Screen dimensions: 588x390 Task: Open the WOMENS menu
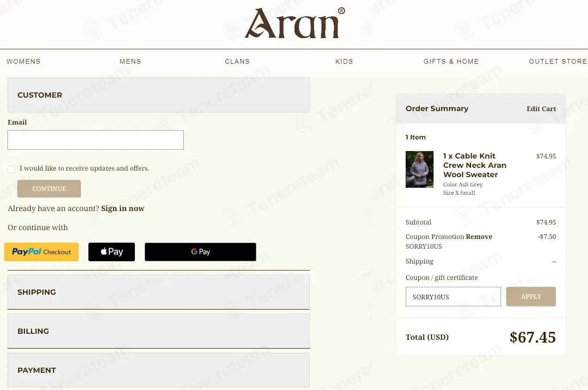coord(23,61)
